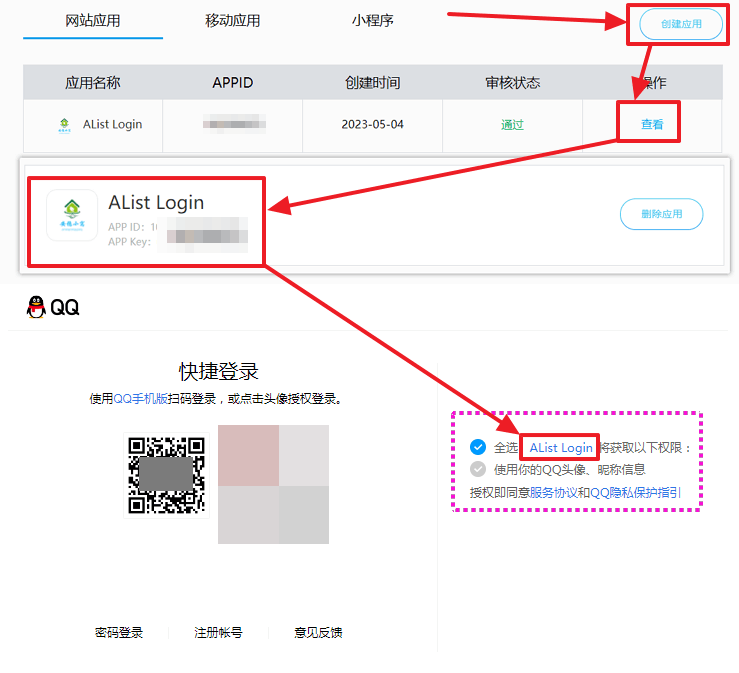This screenshot has width=739, height=673.
Task: Select the 小程序 tab
Action: 372,21
